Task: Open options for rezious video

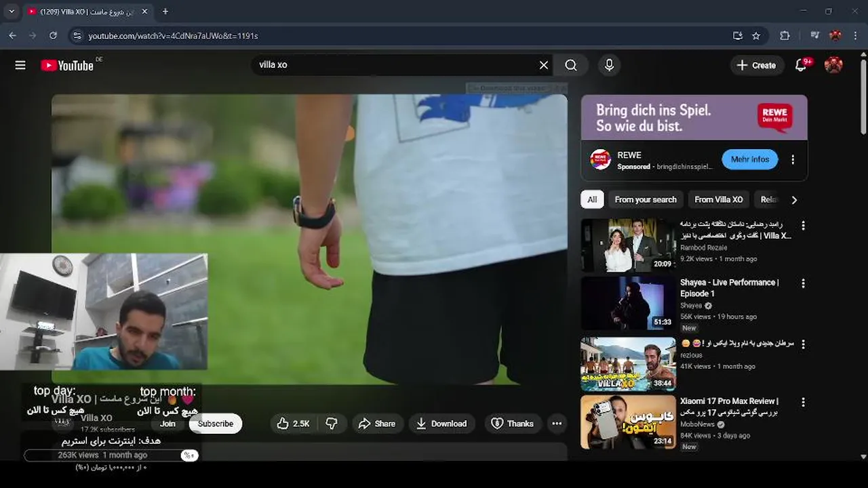Action: [x=803, y=345]
